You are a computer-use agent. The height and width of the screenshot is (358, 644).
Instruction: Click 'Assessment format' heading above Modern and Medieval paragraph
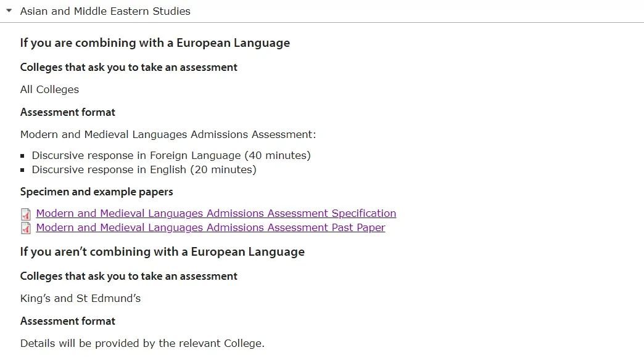(x=68, y=112)
